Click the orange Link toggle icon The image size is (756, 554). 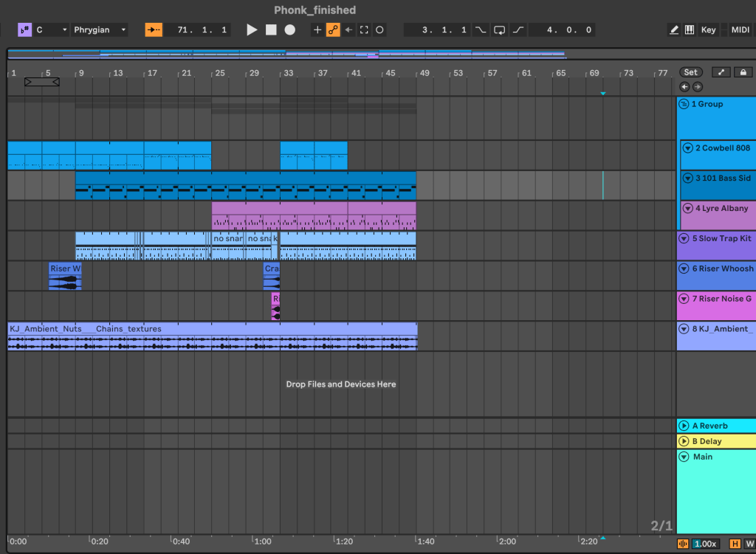(333, 30)
